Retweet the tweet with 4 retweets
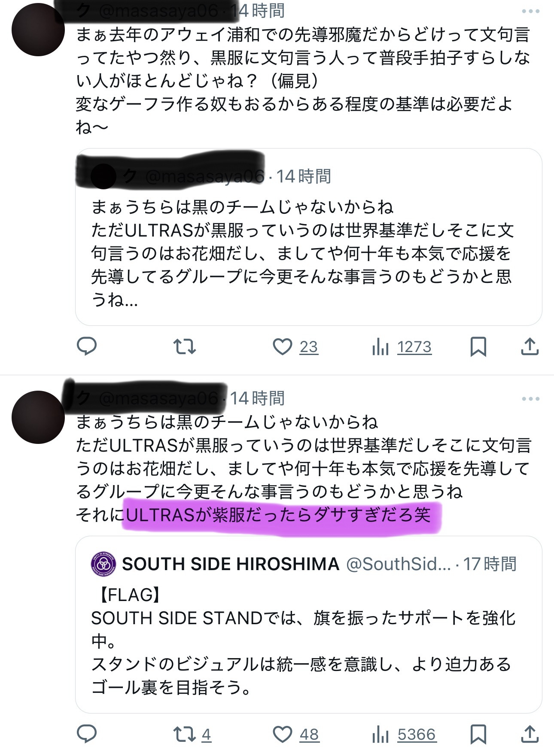The width and height of the screenshot is (554, 756). (192, 735)
